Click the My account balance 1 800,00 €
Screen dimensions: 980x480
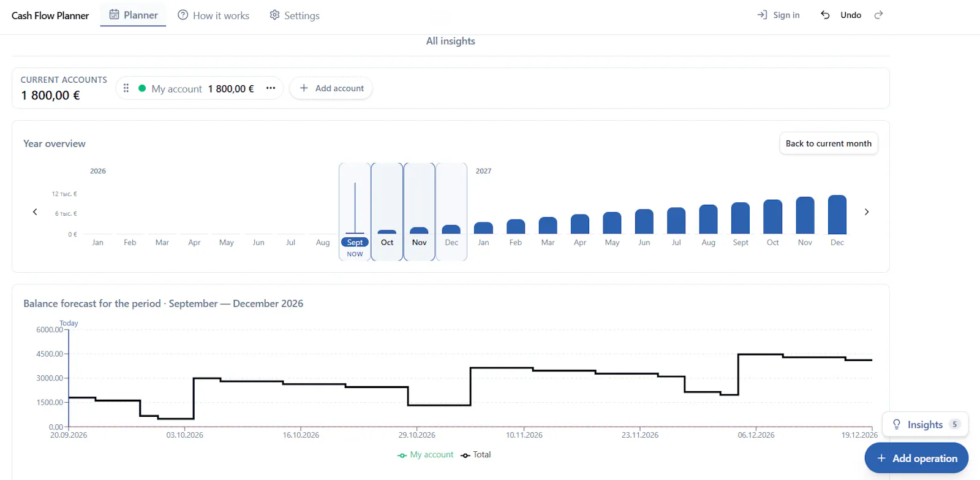[231, 89]
